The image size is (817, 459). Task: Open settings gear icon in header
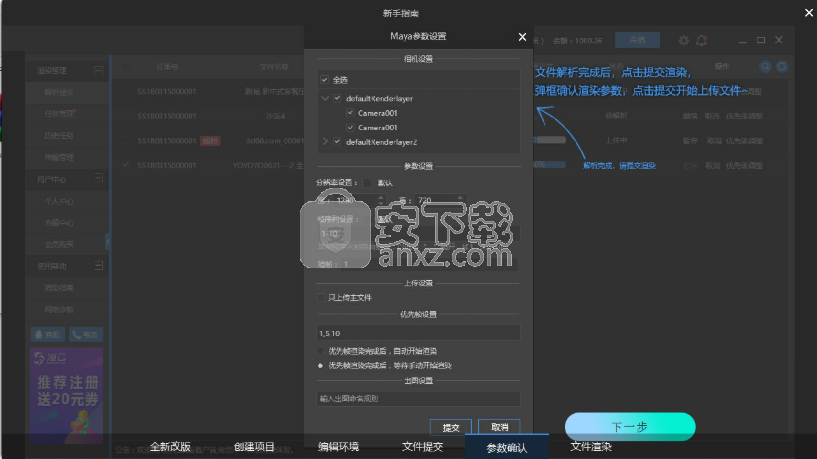[x=684, y=40]
